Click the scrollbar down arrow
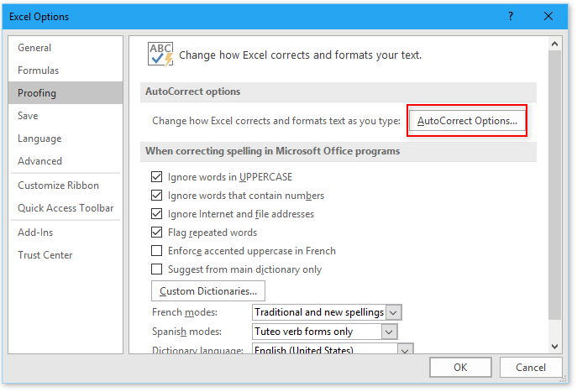 (x=554, y=345)
